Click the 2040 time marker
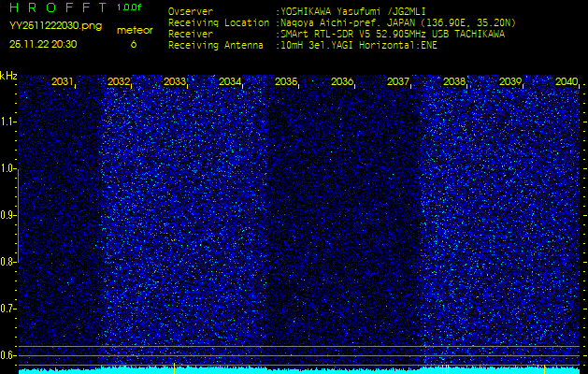The height and width of the screenshot is (374, 588). [x=566, y=81]
